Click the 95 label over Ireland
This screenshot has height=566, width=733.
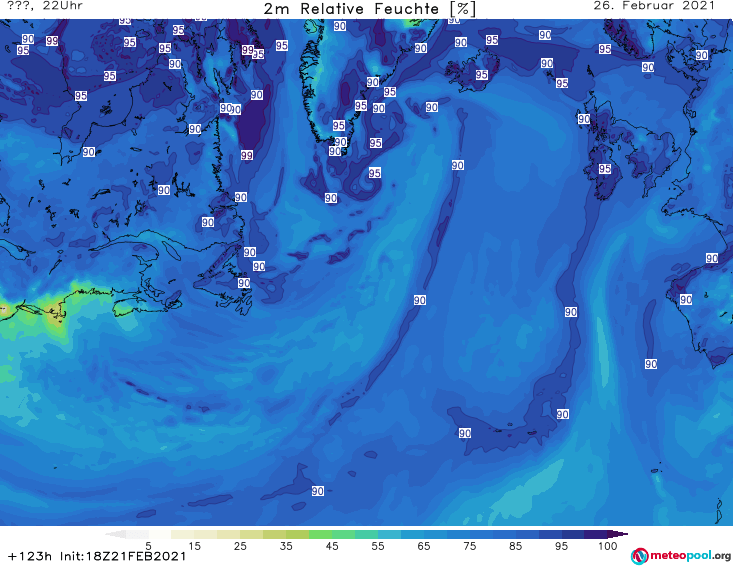pos(605,168)
